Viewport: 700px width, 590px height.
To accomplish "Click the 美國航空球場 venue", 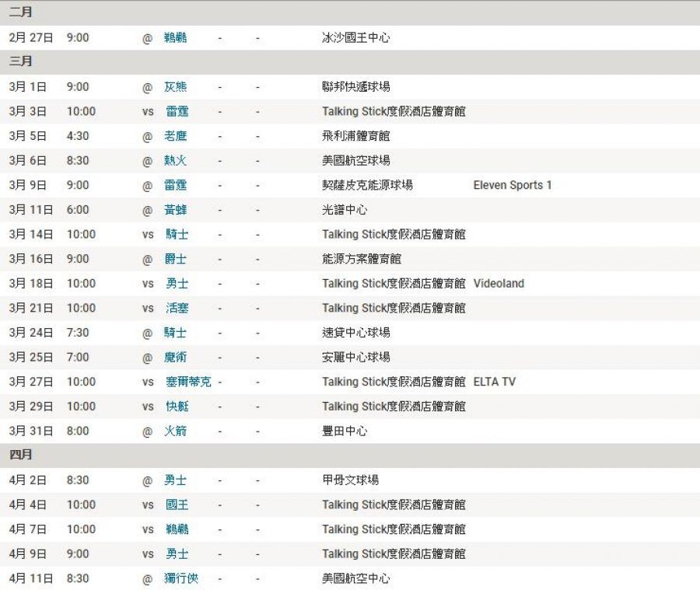I will click(x=355, y=161).
